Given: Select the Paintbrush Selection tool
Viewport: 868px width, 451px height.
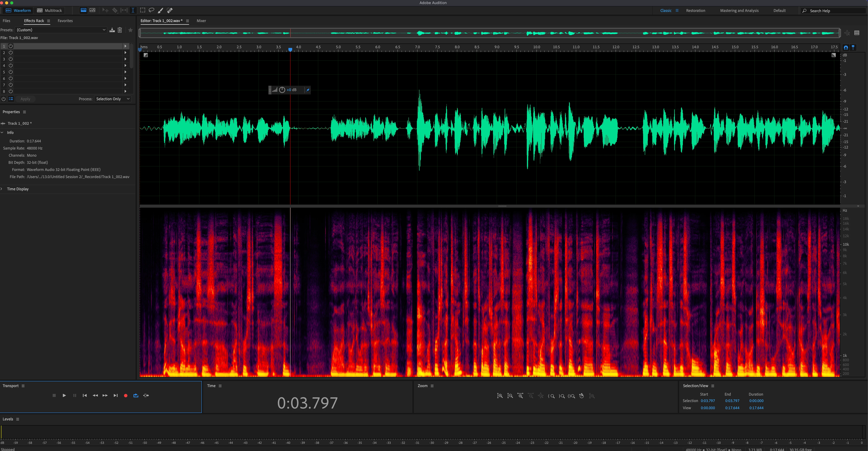Looking at the screenshot, I should pyautogui.click(x=161, y=10).
